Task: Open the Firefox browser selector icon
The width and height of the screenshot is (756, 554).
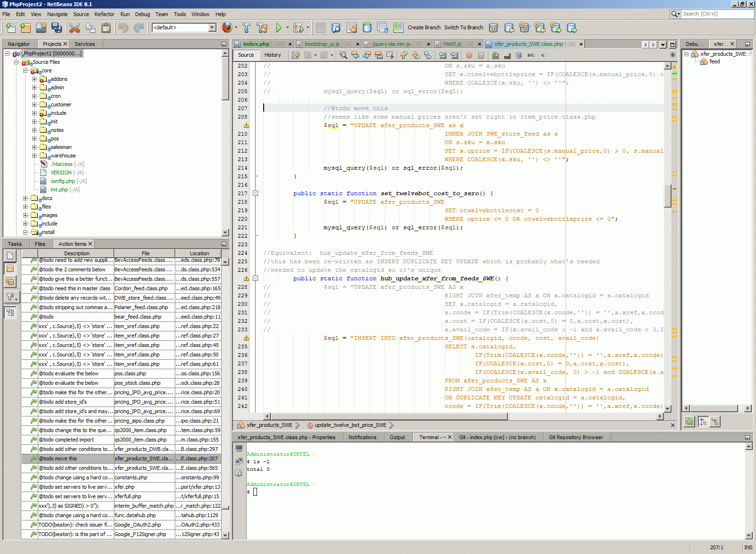Action: point(227,27)
